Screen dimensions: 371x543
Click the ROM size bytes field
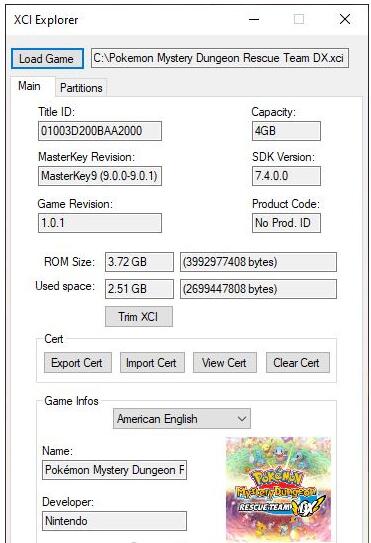(x=258, y=262)
